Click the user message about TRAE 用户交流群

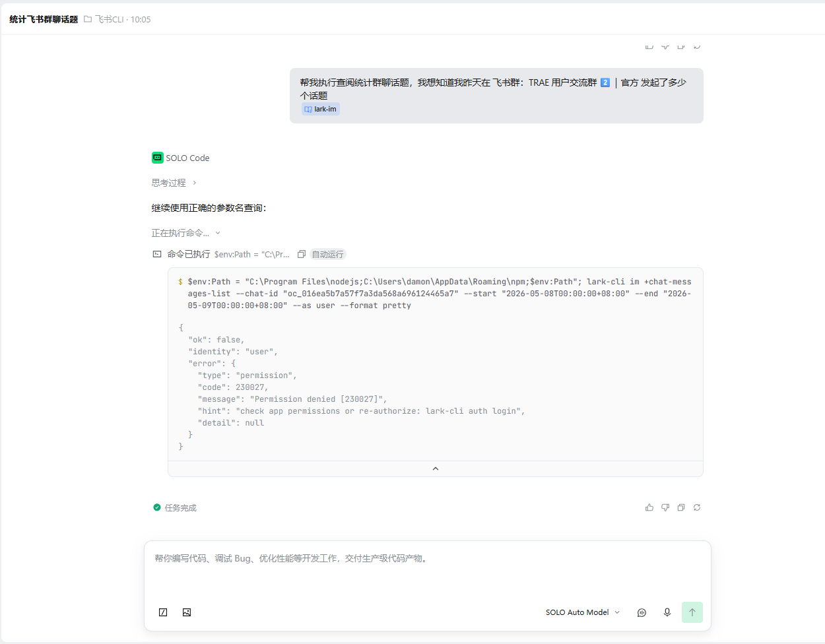pos(496,96)
